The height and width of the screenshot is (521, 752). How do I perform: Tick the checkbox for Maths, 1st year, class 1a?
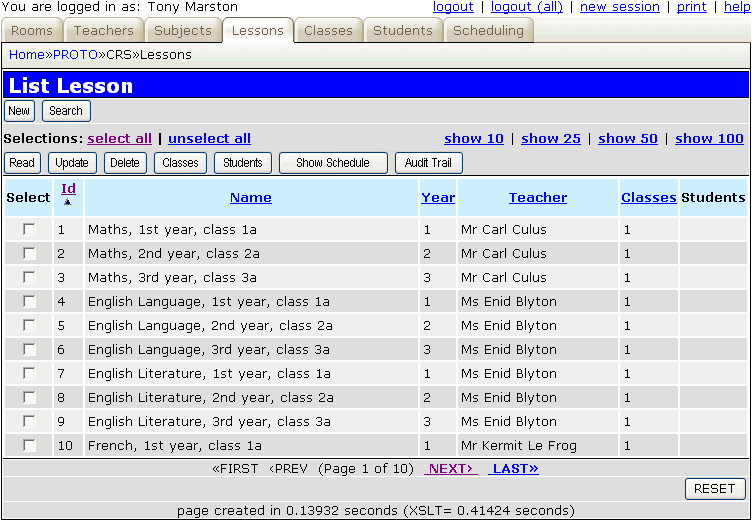tap(29, 230)
